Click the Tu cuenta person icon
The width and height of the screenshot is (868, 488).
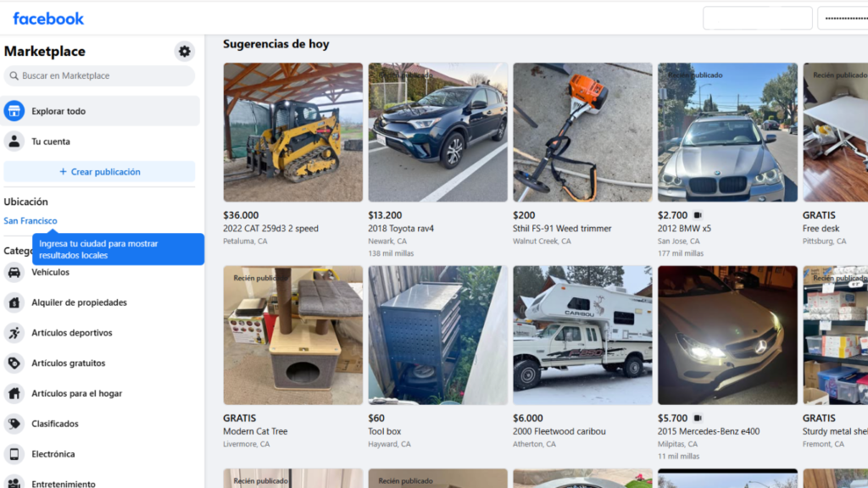pos(14,141)
